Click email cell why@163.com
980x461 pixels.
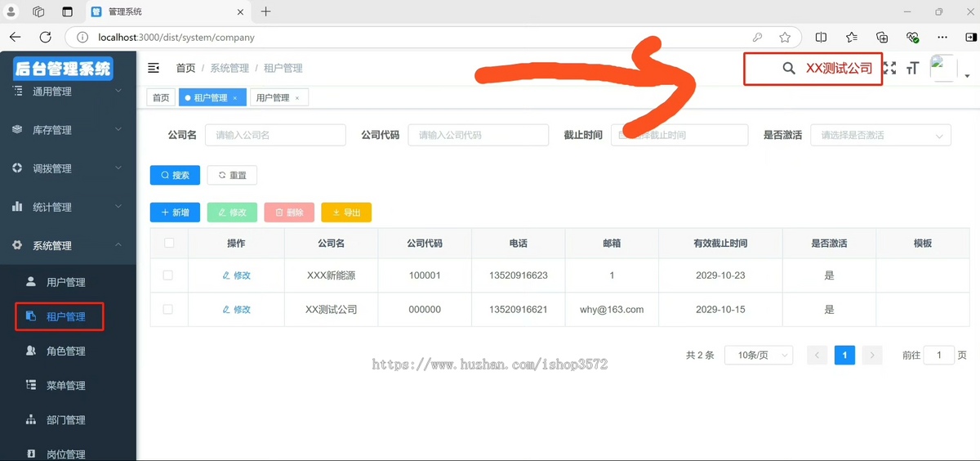pos(612,310)
